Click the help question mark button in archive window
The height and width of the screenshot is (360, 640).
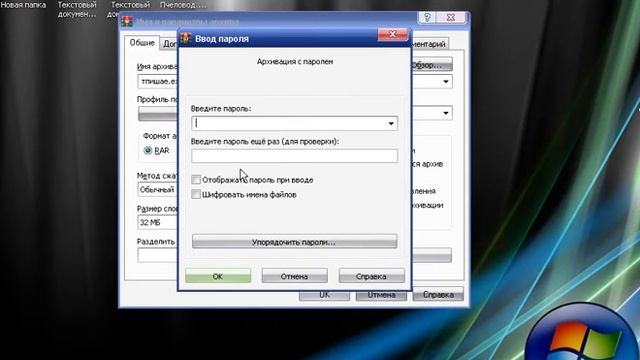(x=427, y=18)
